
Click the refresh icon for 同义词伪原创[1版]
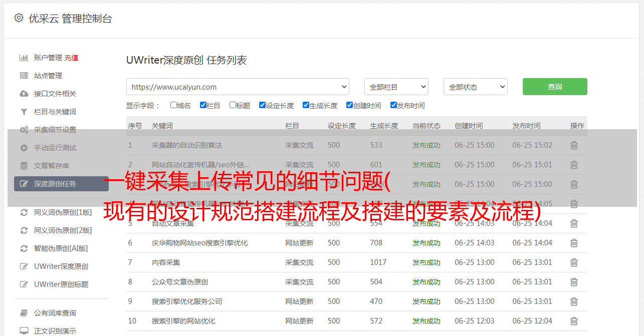click(x=24, y=212)
